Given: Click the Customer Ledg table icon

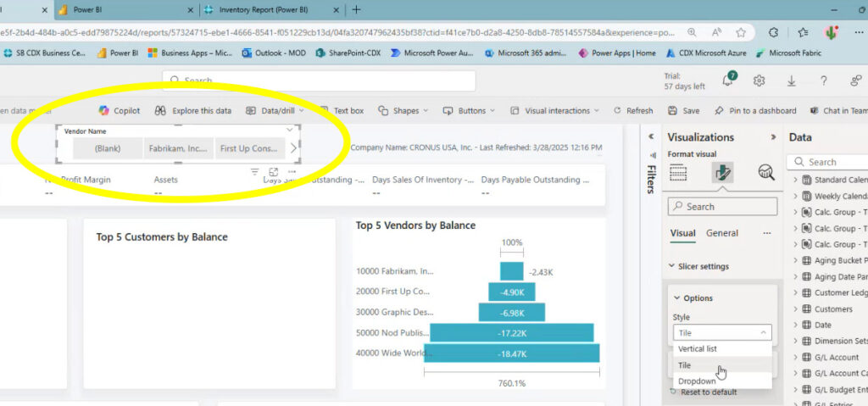Looking at the screenshot, I should click(x=806, y=292).
